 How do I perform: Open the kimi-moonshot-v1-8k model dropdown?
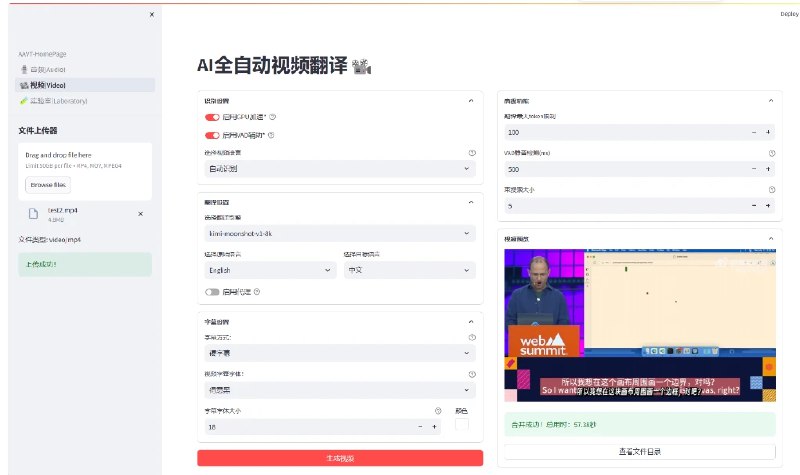[340, 234]
